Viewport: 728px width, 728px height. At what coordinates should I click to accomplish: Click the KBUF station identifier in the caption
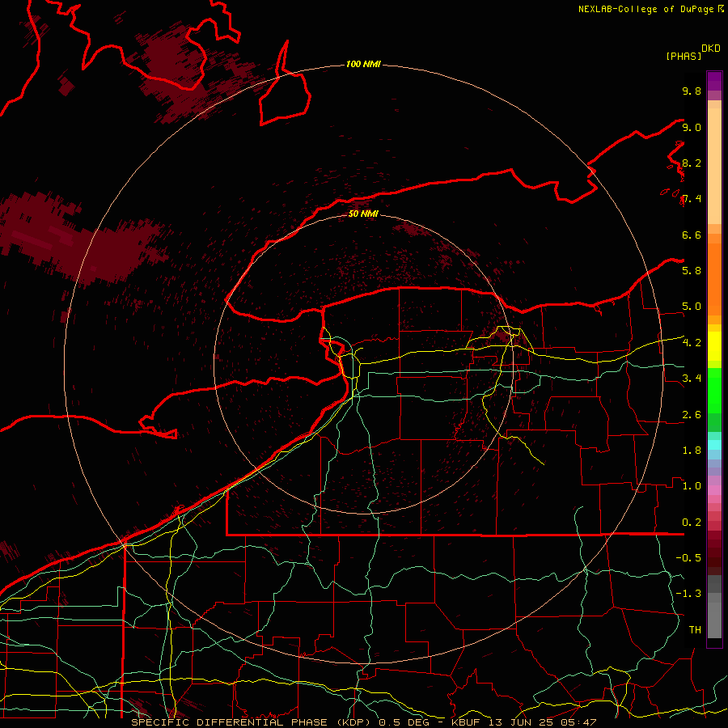[466, 722]
